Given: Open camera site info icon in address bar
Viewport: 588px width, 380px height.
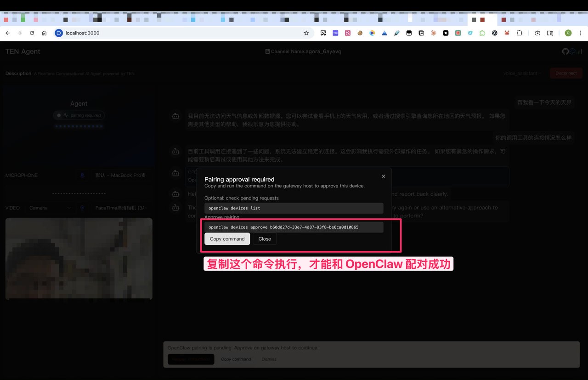Looking at the screenshot, I should tap(58, 33).
